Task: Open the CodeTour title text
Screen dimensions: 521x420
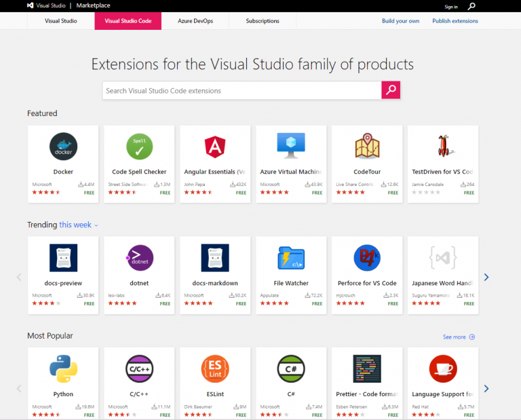Action: [x=367, y=172]
